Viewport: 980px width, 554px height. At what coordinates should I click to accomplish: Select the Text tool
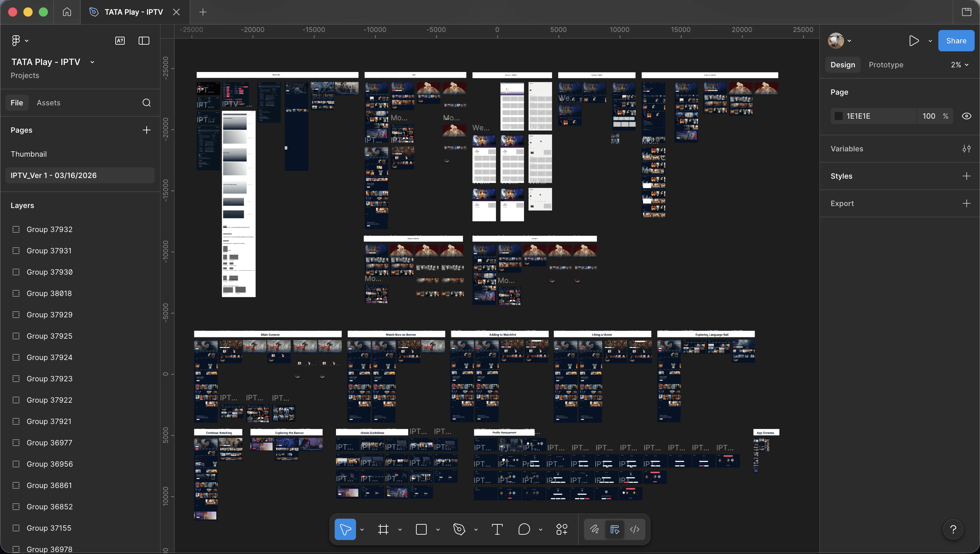(497, 529)
